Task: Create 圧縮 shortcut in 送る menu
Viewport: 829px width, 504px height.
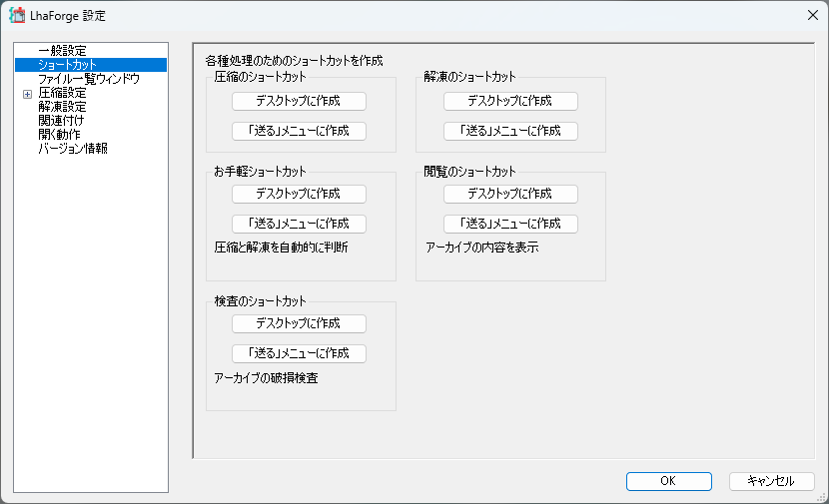Action: click(x=299, y=131)
